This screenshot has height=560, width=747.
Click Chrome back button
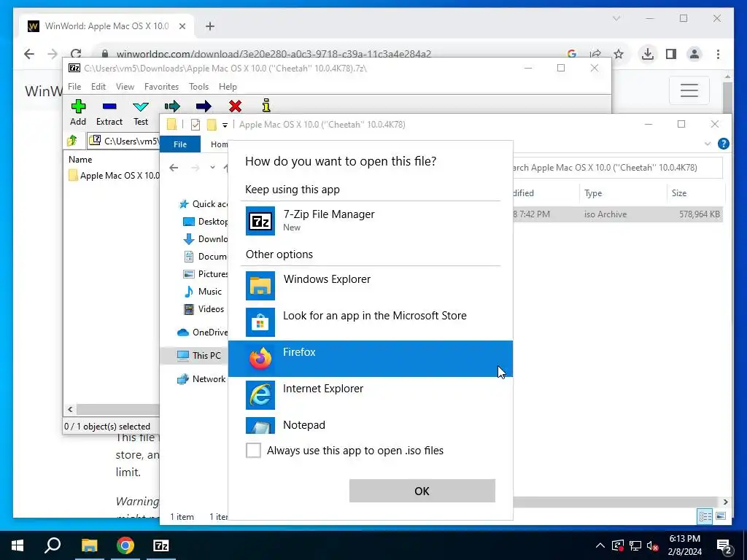pyautogui.click(x=29, y=54)
